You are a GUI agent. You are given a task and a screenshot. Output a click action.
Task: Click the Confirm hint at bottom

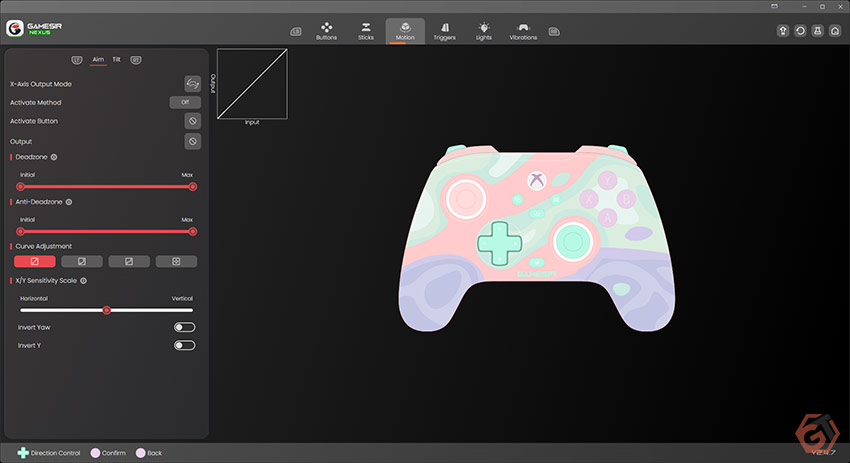(x=108, y=453)
